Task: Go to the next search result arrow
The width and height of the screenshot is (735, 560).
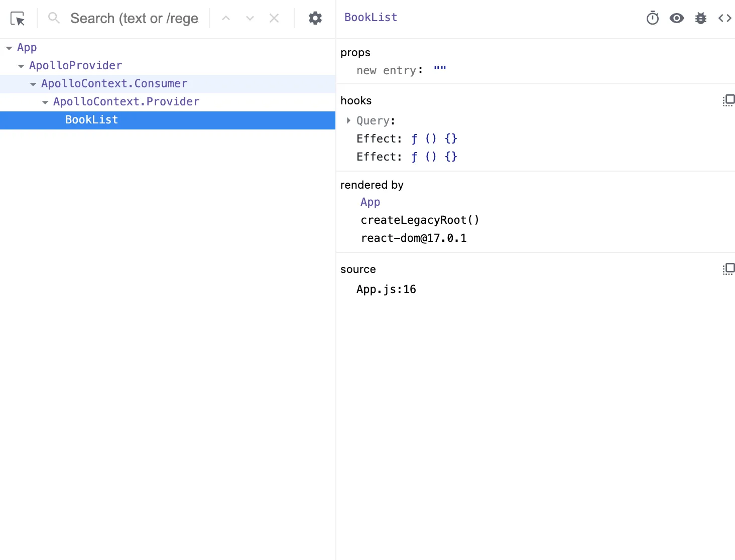Action: (x=250, y=19)
